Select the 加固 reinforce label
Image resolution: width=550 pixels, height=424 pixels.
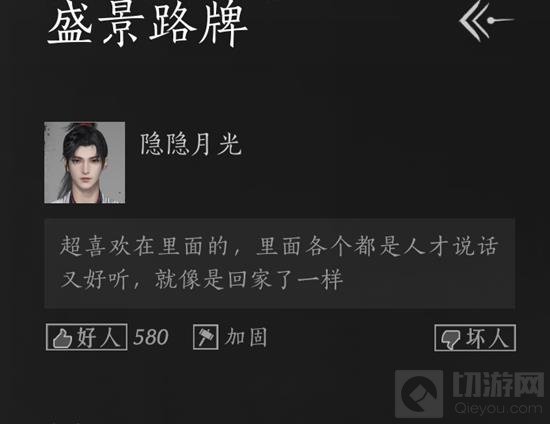246,337
